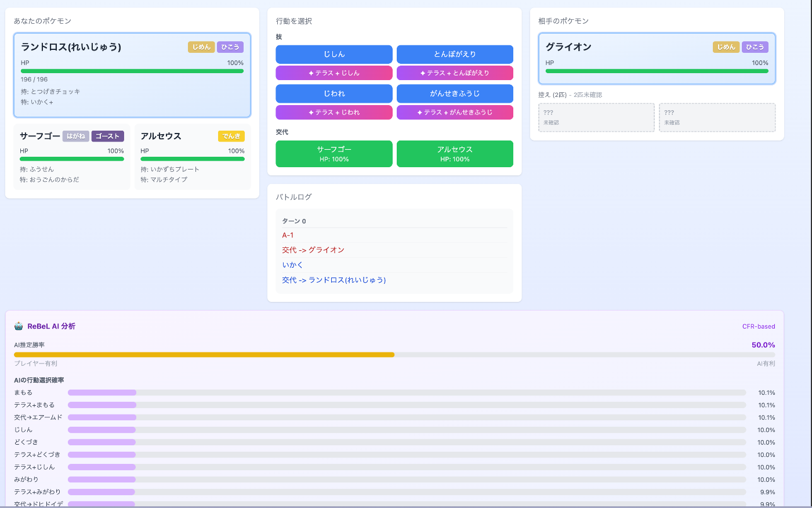Use テラス + じわれ

coord(334,113)
